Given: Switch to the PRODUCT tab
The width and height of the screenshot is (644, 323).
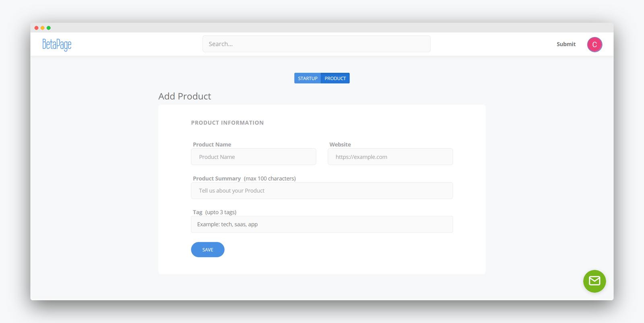Looking at the screenshot, I should click(335, 78).
